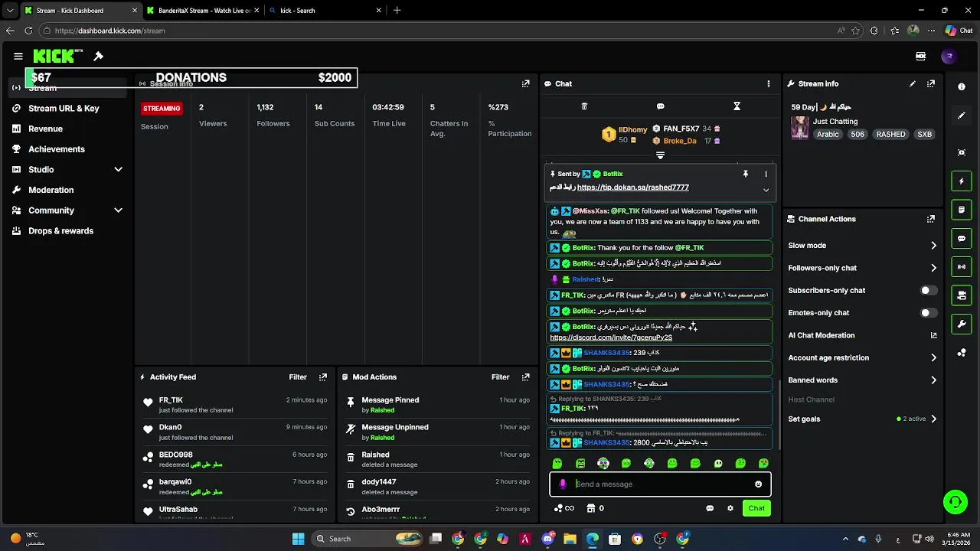Pop out the Stream info panel

click(x=931, y=83)
